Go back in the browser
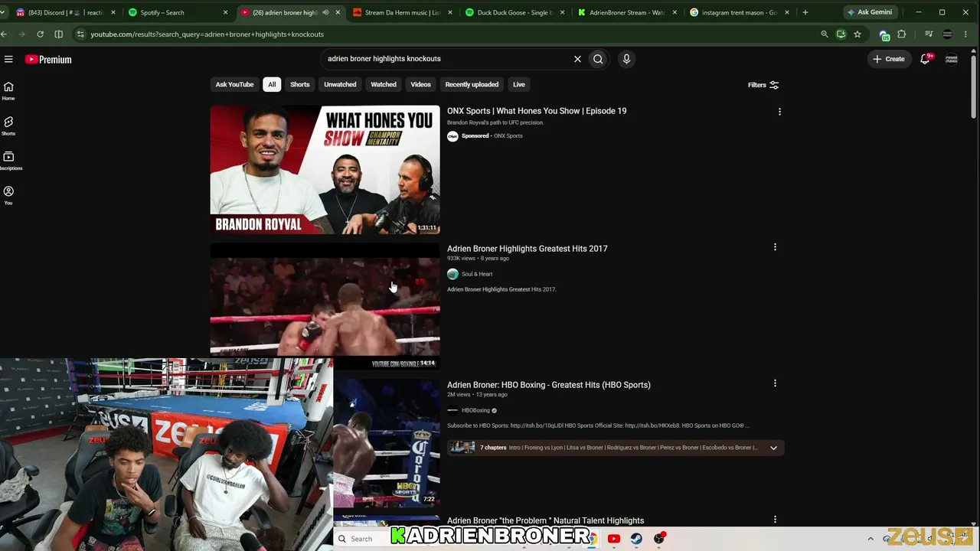 tap(4, 34)
